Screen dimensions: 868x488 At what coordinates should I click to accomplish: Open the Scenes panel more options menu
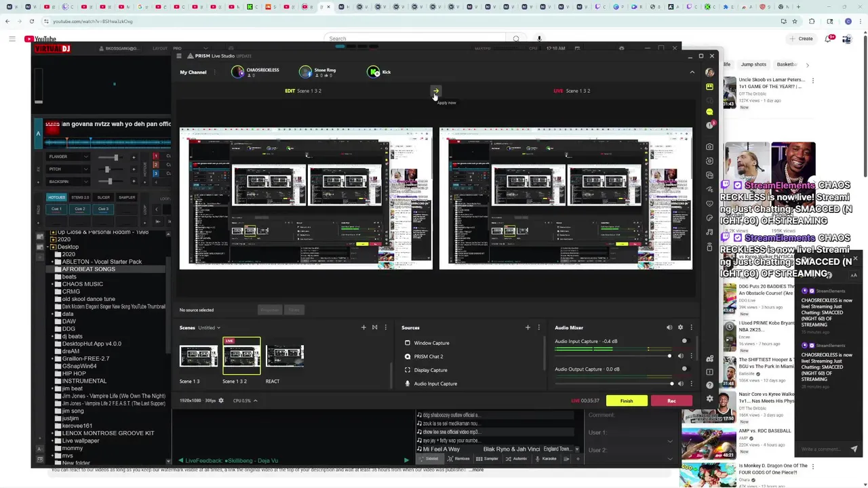(385, 327)
